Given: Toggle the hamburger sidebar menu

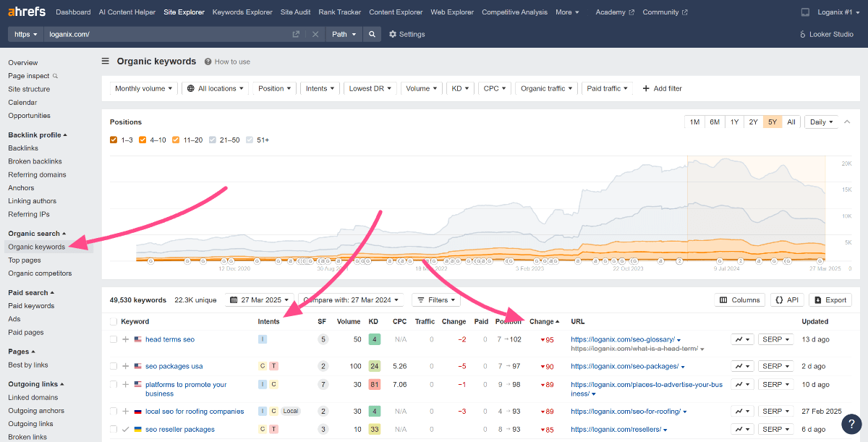Looking at the screenshot, I should [x=106, y=61].
